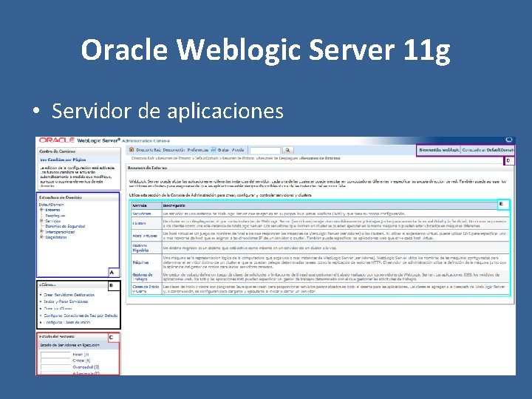Viewport: 532px width, 399px height.
Task: Click inside the toolbar search field
Action: [x=265, y=150]
